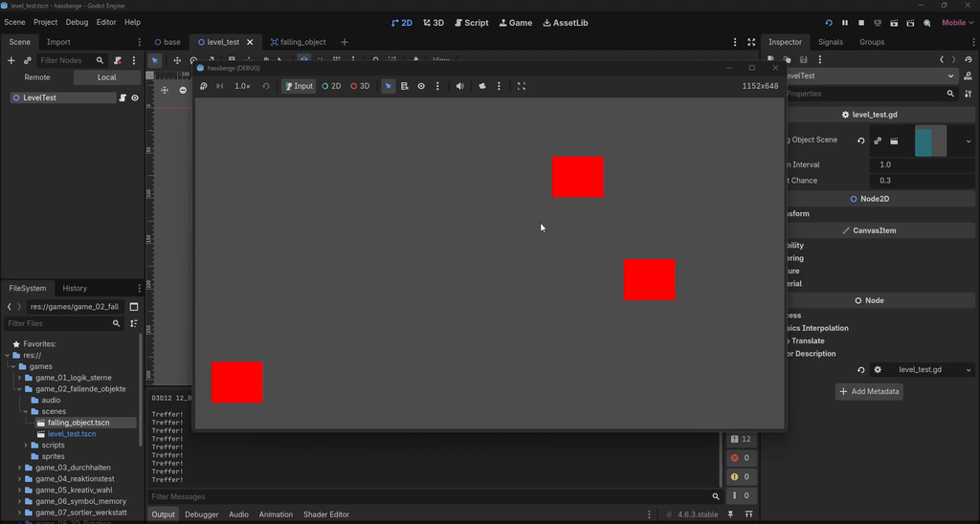Select the arrow select tool in game window

(389, 86)
